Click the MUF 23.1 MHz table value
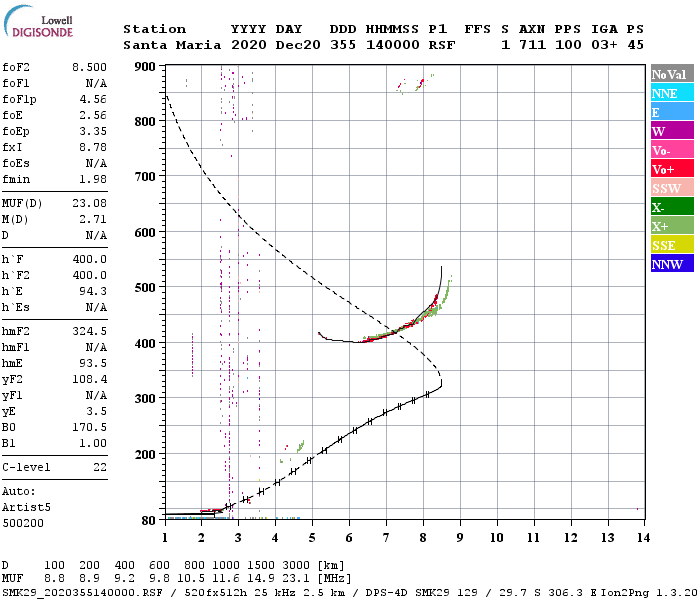The image size is (700, 600). [296, 579]
